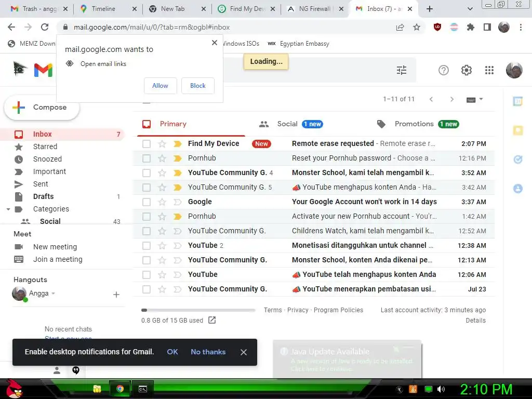The height and width of the screenshot is (399, 532).
Task: Collapse the Categories section arrow
Action: (8, 209)
